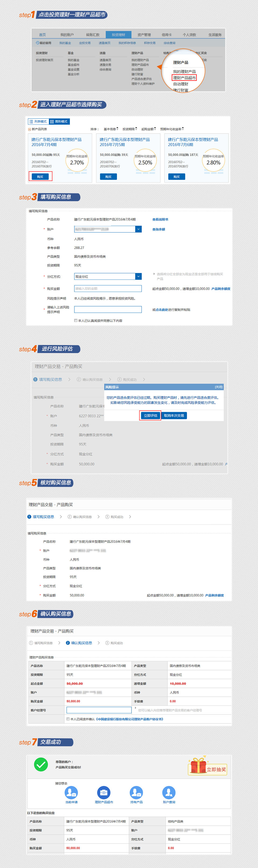Click the 账户查询 magnifier icon
Image resolution: width=258 pixels, height=868 pixels.
tap(169, 792)
